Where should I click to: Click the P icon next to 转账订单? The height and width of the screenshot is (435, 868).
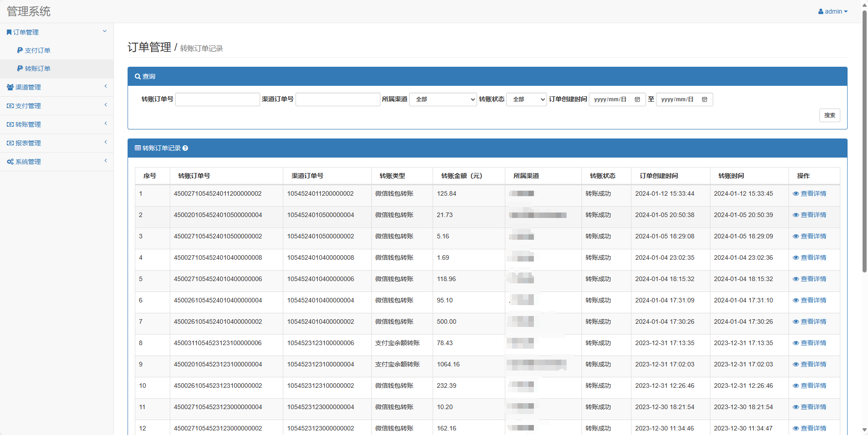pyautogui.click(x=20, y=69)
